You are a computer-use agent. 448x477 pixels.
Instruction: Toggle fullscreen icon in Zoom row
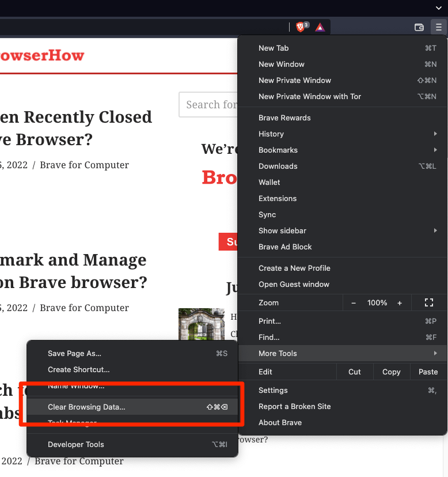pyautogui.click(x=429, y=302)
